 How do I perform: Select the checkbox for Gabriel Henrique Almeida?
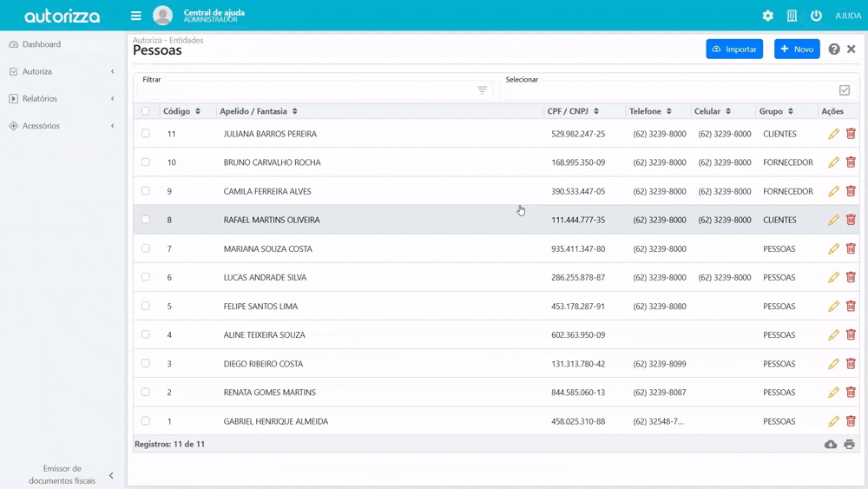[146, 421]
